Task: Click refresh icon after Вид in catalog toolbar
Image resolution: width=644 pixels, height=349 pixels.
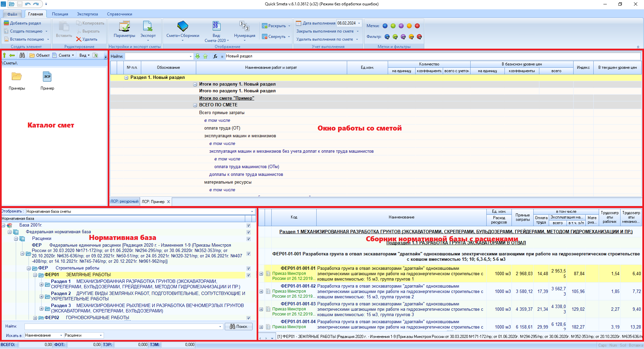Action: [x=96, y=55]
